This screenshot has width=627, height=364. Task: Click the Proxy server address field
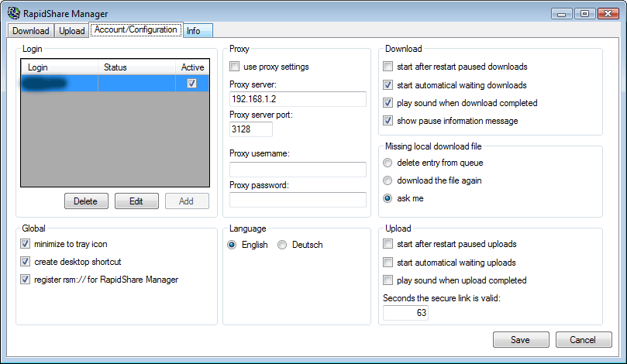pyautogui.click(x=298, y=99)
